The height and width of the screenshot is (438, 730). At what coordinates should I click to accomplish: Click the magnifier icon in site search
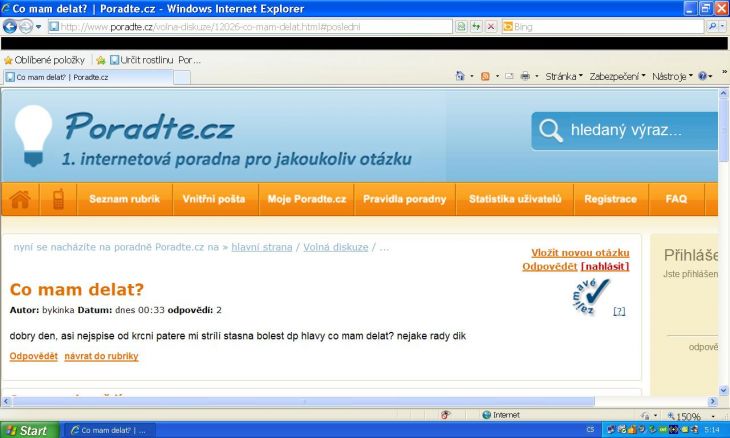point(551,131)
